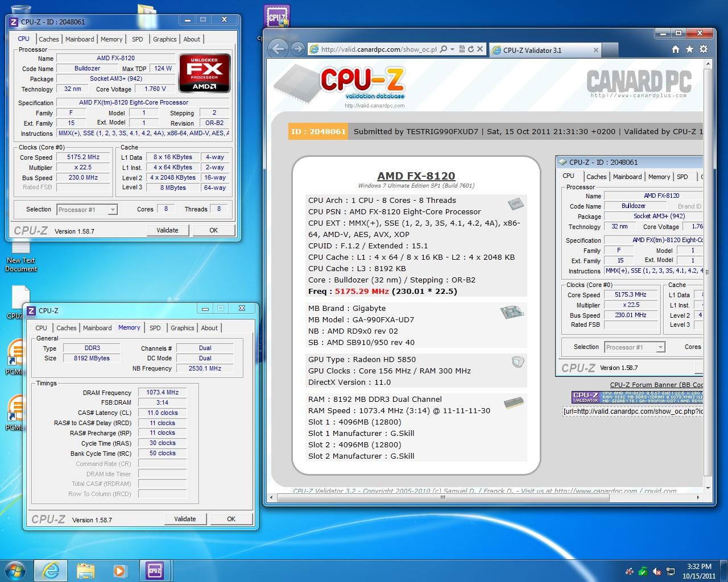This screenshot has height=582, width=728.
Task: Open Windows Explorer from the taskbar
Action: 85,570
